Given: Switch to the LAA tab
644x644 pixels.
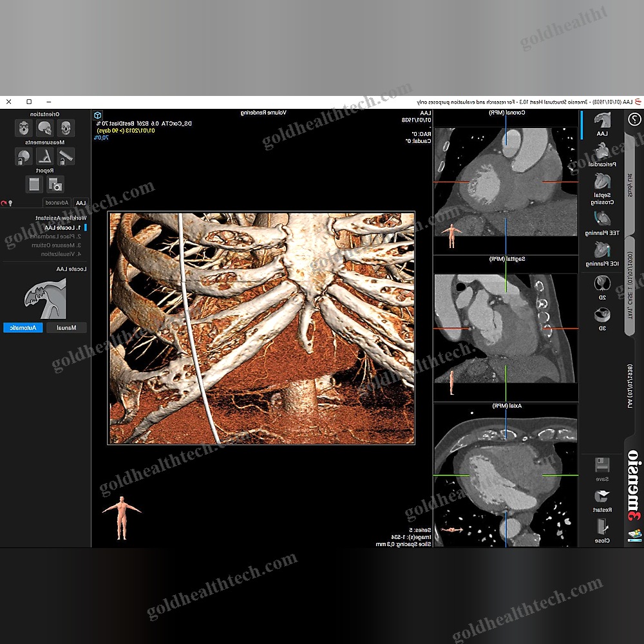Looking at the screenshot, I should click(81, 203).
